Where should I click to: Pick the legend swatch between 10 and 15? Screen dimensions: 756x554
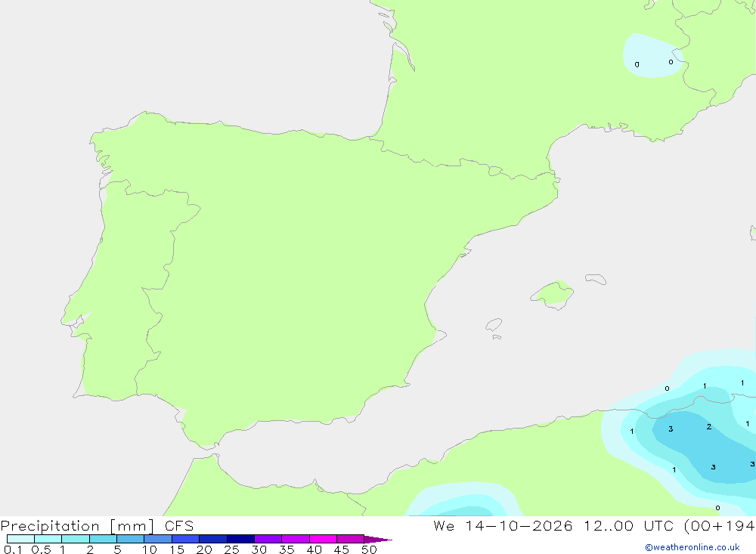coord(158,539)
